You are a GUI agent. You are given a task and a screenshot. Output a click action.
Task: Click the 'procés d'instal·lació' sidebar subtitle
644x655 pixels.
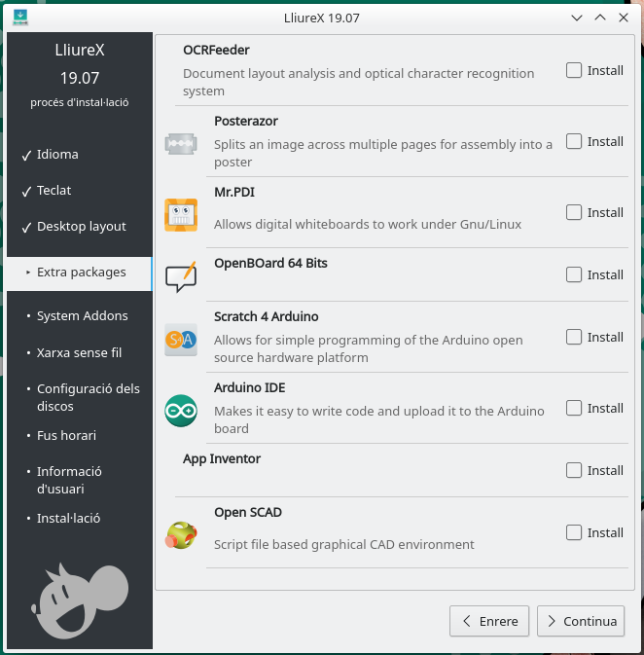click(80, 102)
